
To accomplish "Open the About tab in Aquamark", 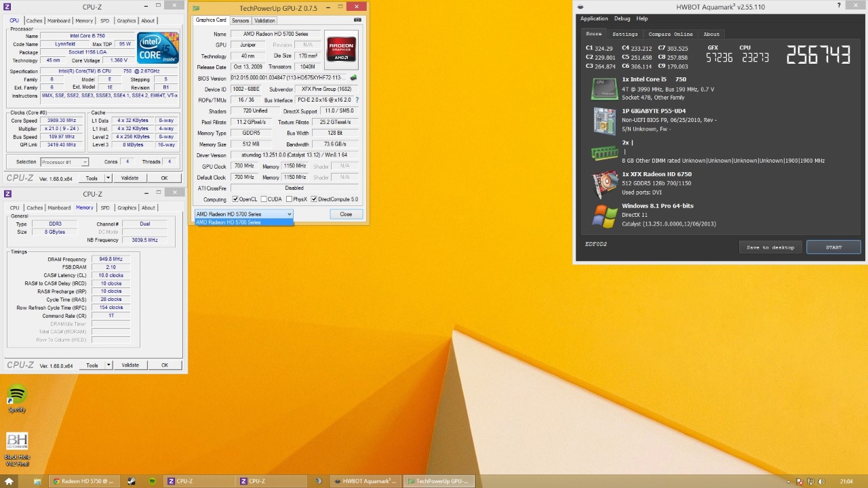I will pos(711,34).
